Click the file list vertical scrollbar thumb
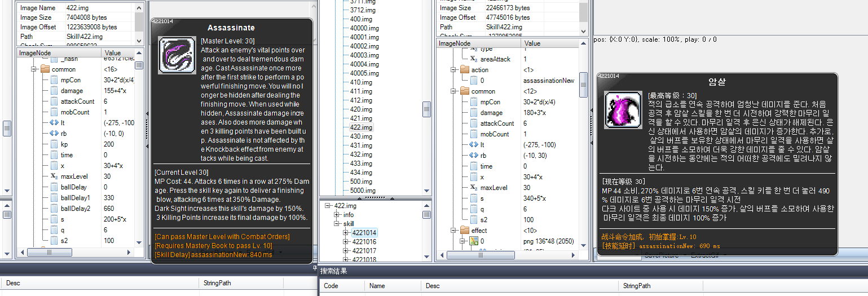The height and width of the screenshot is (296, 868). coord(426,109)
